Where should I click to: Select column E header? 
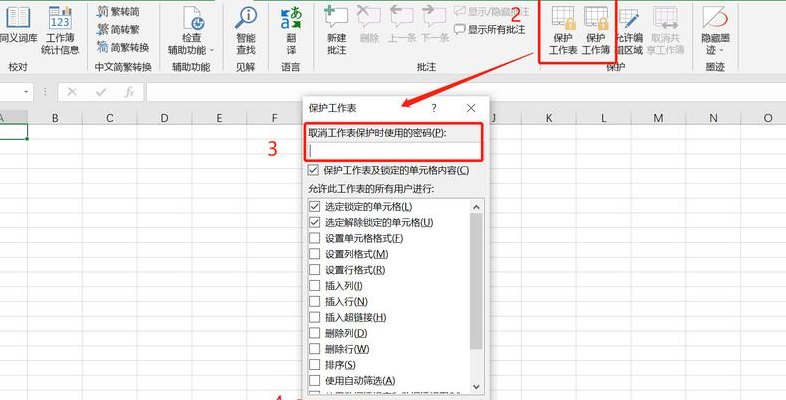219,118
